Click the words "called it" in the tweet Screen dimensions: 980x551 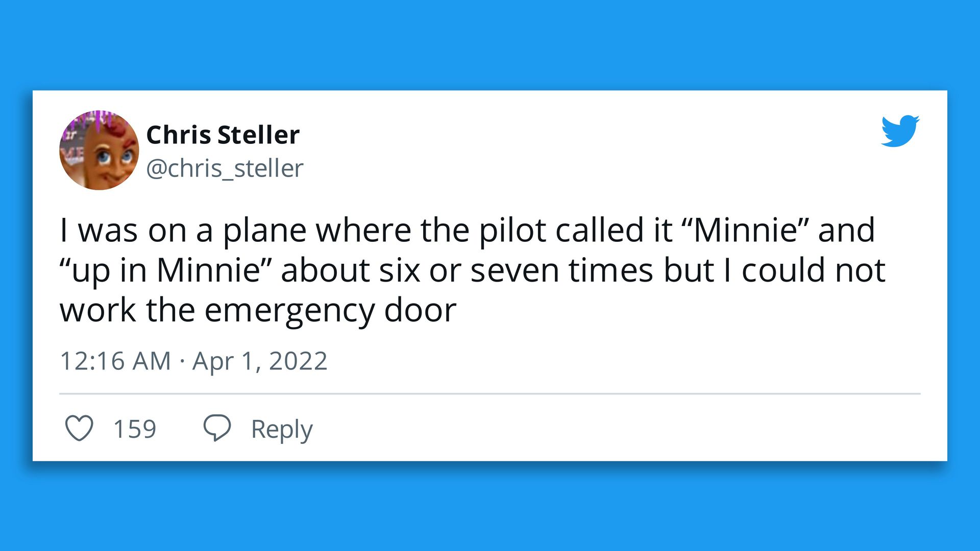point(614,230)
